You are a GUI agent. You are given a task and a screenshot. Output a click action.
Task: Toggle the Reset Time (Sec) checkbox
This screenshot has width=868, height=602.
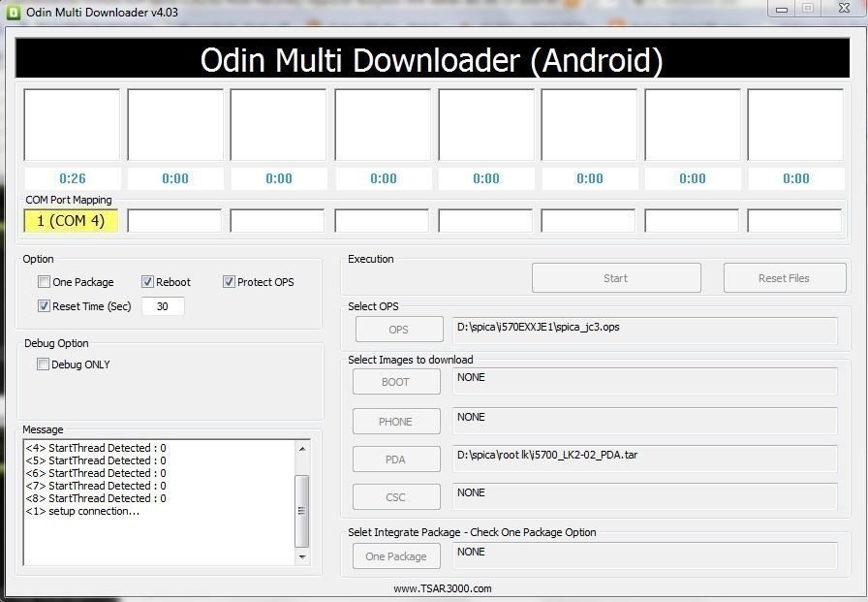(x=44, y=305)
